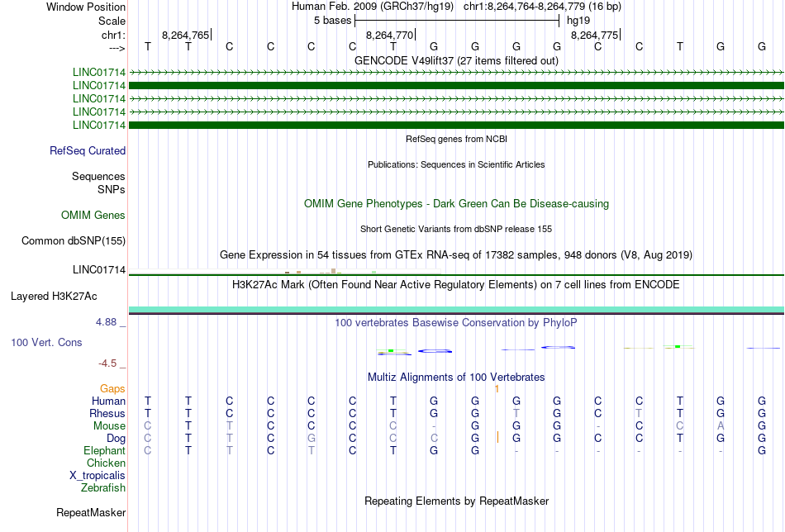Screen dimensions: 785x532
Task: Click the Sequences track label
Action: (x=98, y=176)
